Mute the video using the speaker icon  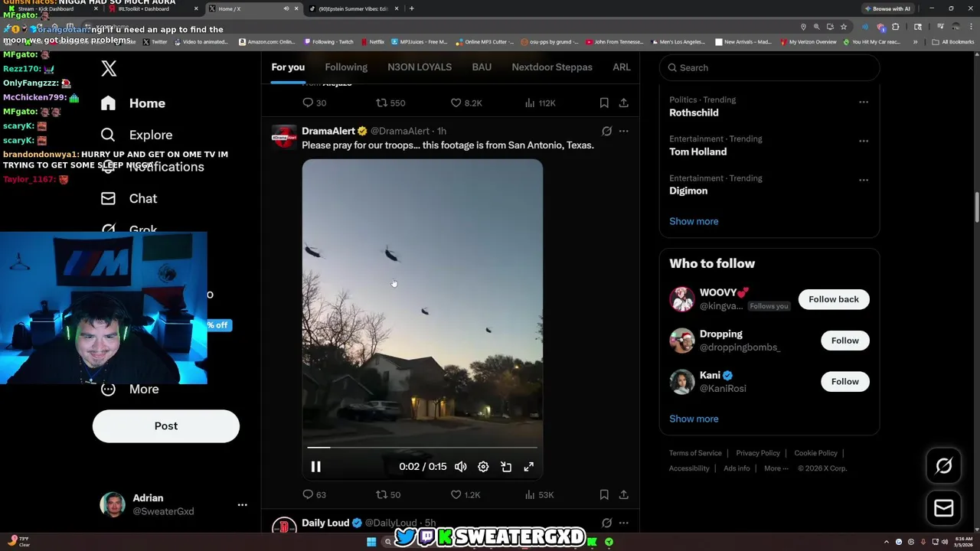(460, 467)
